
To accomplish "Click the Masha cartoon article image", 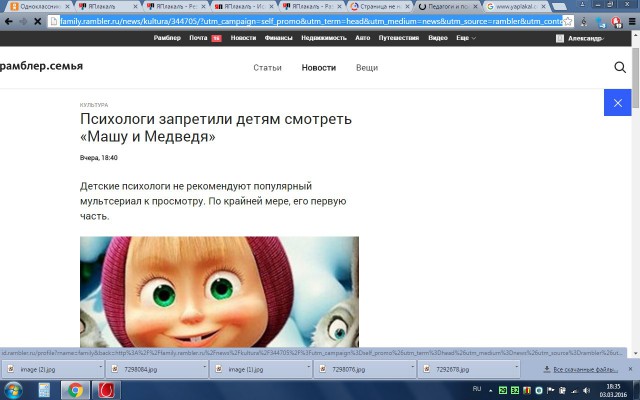I will pos(219,292).
